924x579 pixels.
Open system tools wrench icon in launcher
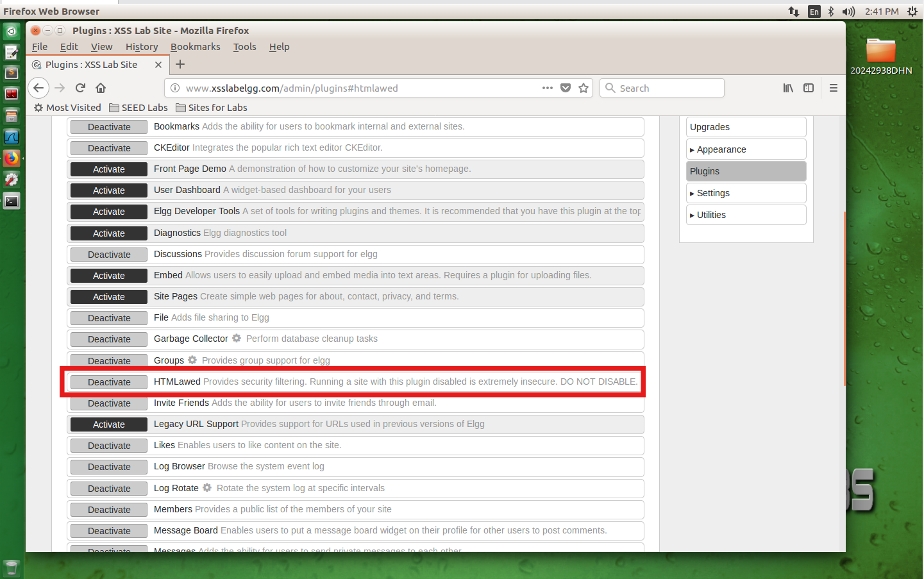[12, 180]
